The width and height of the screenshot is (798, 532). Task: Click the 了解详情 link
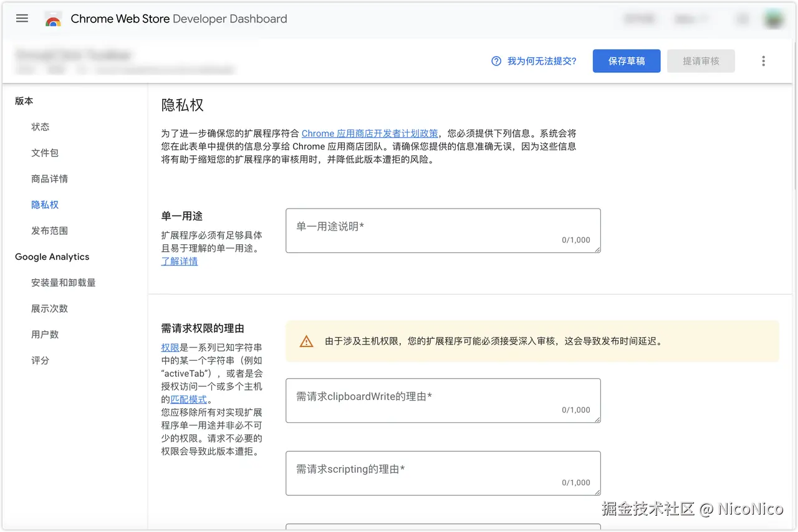point(180,261)
